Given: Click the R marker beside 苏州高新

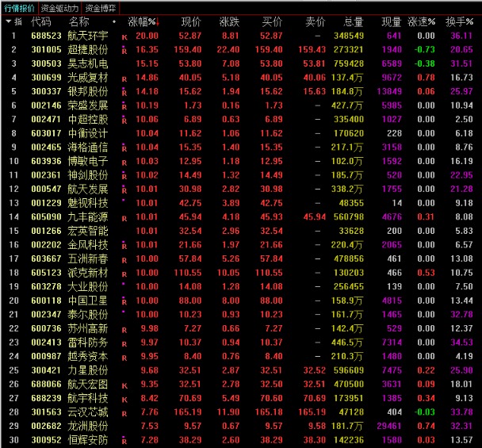Looking at the screenshot, I should pos(124,330).
